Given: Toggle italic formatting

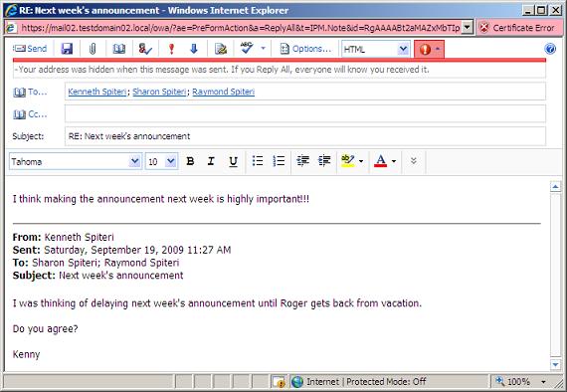Looking at the screenshot, I should [x=211, y=161].
